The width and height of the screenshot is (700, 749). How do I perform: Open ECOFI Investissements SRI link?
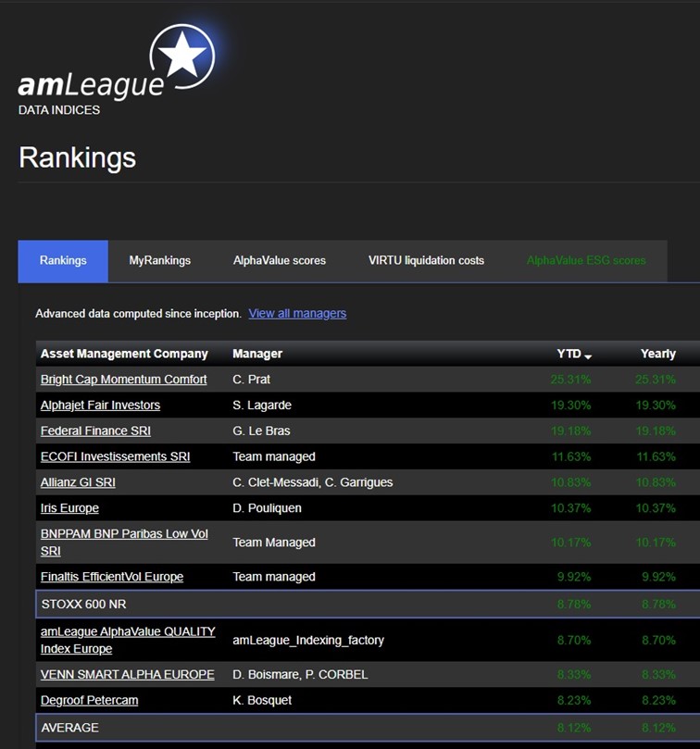tap(115, 456)
